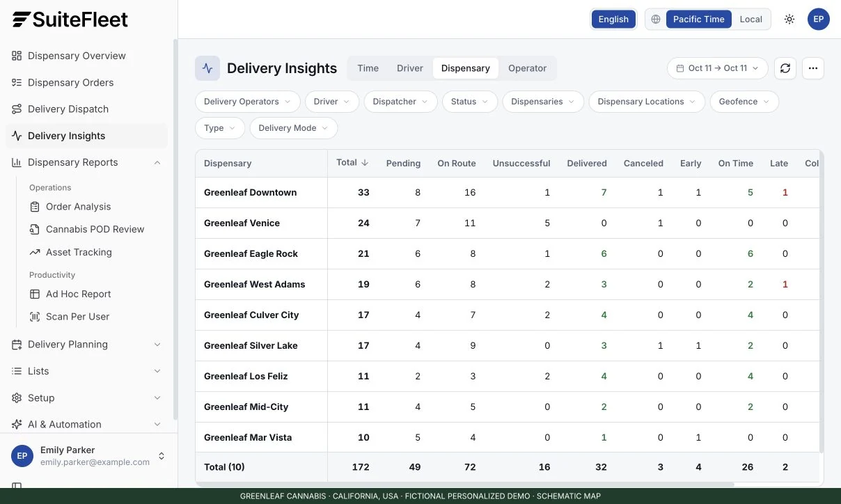Switch timezone to Local
The width and height of the screenshot is (841, 504).
[750, 19]
